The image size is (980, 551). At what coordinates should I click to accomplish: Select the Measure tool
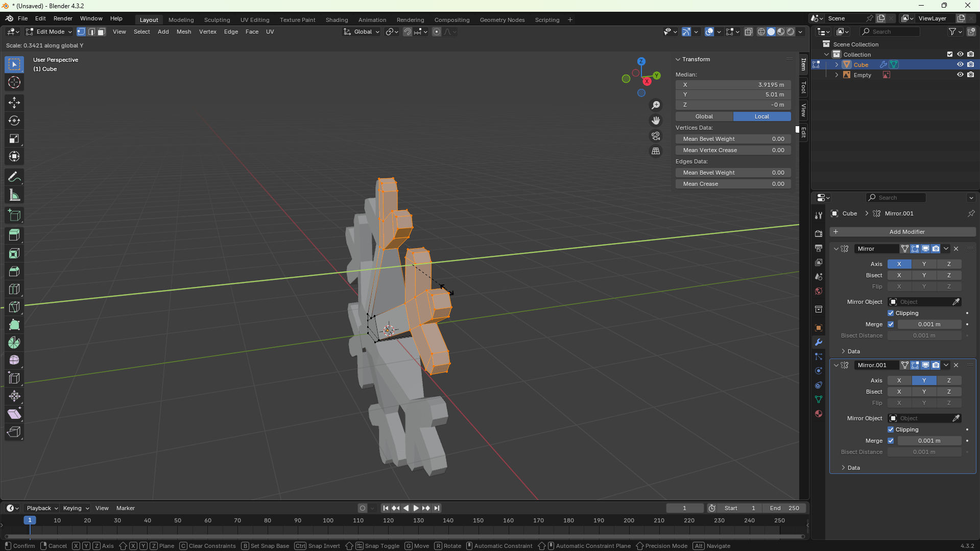pyautogui.click(x=14, y=195)
